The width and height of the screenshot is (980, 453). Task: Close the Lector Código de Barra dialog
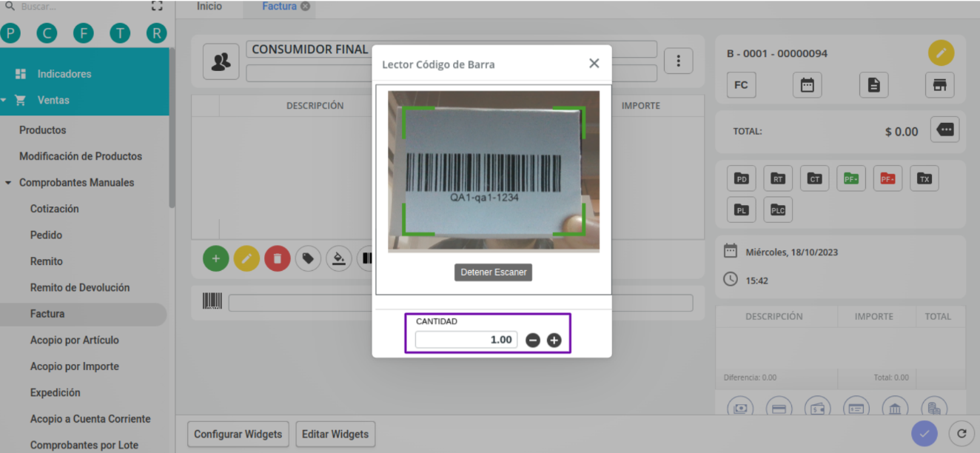[594, 64]
